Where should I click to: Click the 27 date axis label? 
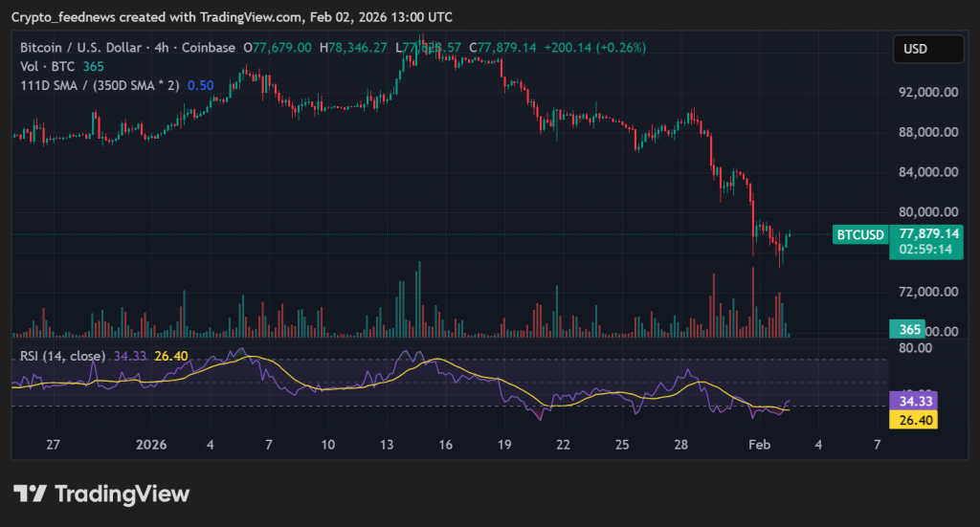pyautogui.click(x=54, y=445)
